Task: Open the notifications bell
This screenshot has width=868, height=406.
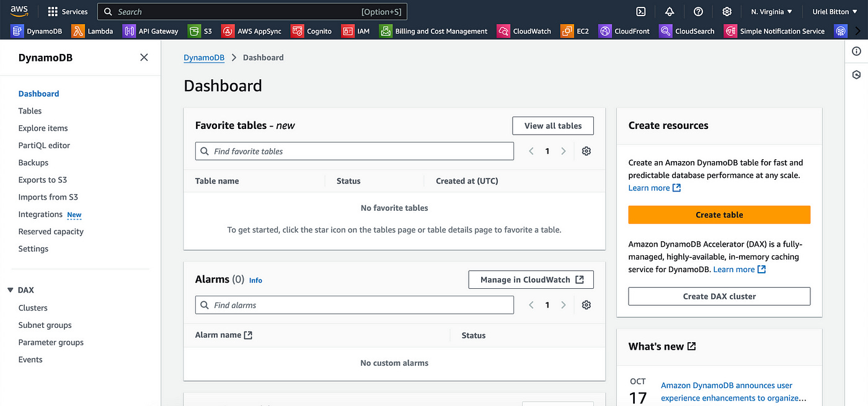Action: click(670, 12)
